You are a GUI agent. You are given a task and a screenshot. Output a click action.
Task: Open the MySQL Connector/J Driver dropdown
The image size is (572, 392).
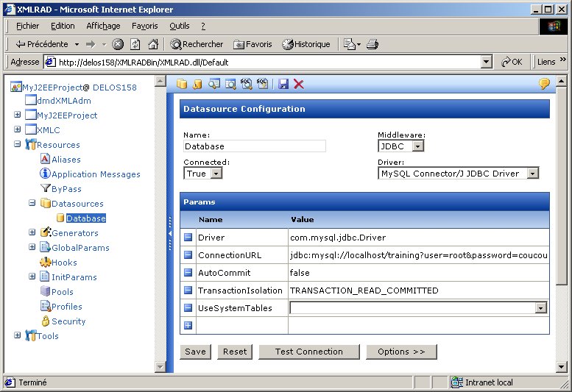(532, 174)
